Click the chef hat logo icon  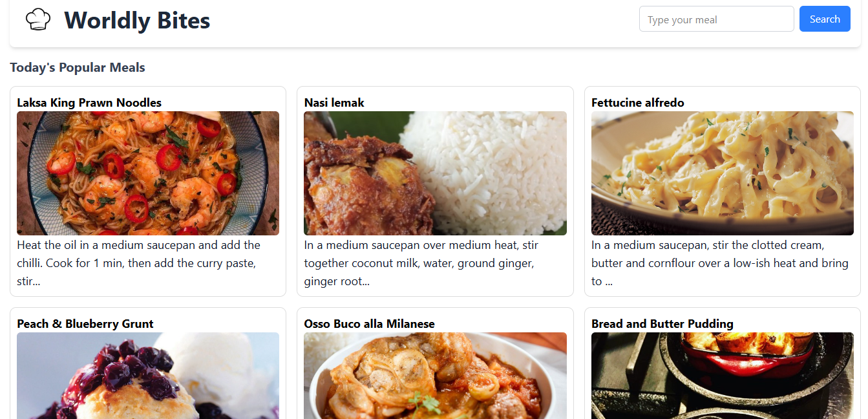pyautogui.click(x=38, y=19)
